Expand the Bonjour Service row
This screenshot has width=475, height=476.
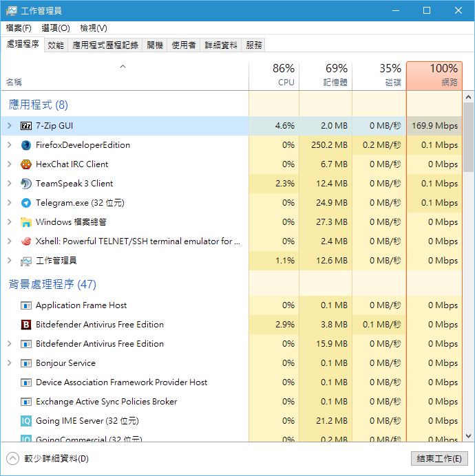point(10,363)
